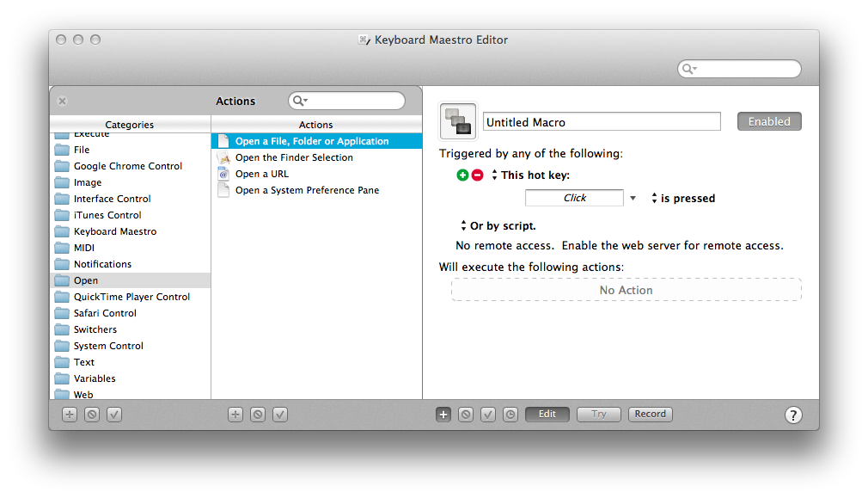Viewport: 868px width, 498px height.
Task: Select the Text category
Action: [x=131, y=362]
